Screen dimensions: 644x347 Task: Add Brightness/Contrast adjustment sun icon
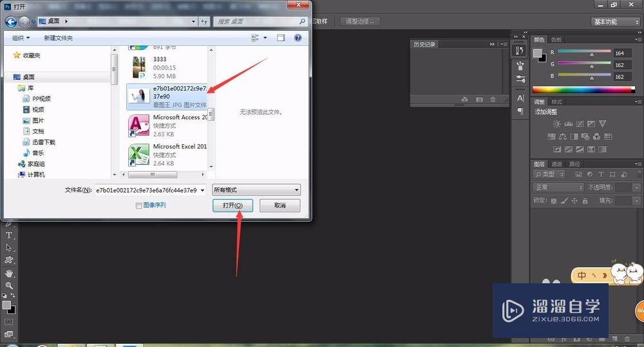[x=556, y=124]
